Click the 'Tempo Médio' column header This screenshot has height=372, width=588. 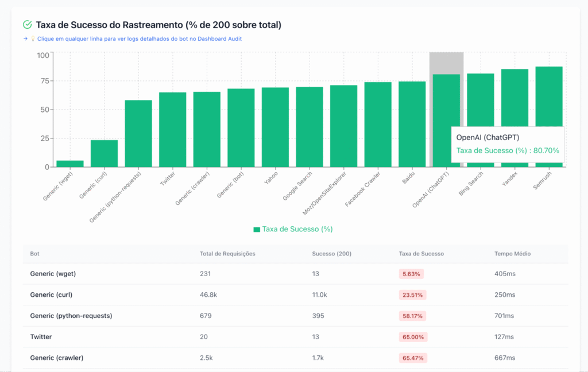(x=512, y=254)
